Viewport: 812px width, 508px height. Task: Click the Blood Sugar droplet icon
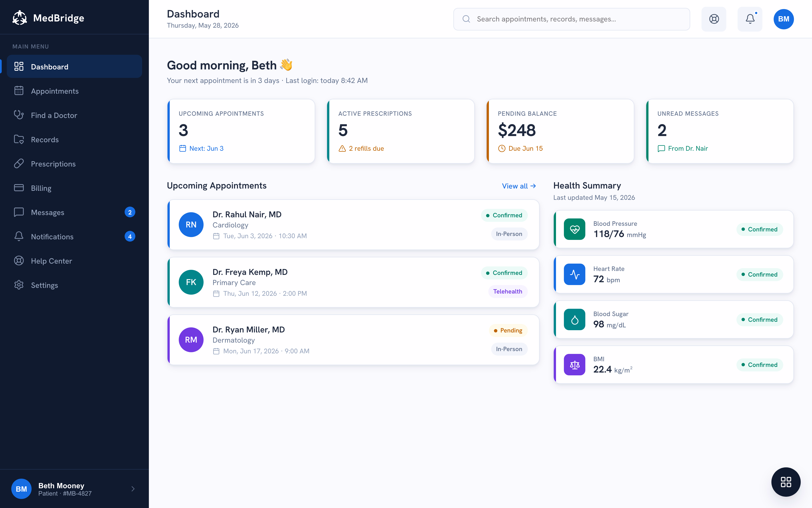pyautogui.click(x=574, y=319)
